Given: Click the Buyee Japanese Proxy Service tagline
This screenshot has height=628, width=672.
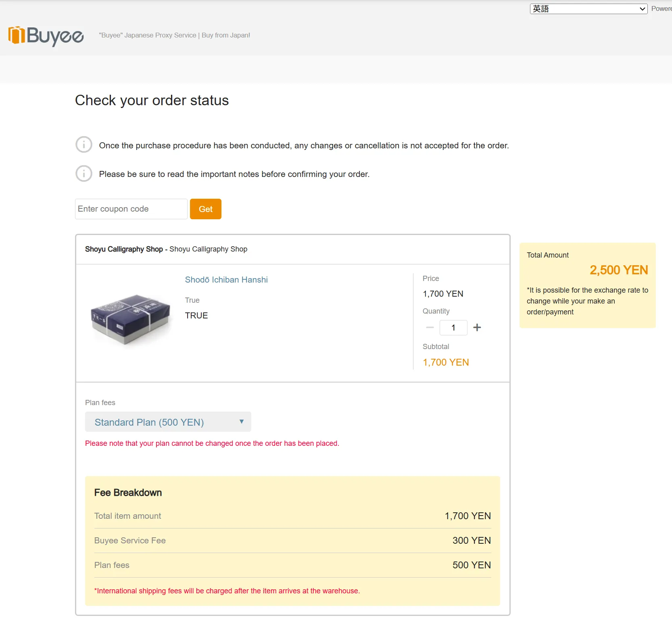Looking at the screenshot, I should [x=174, y=35].
